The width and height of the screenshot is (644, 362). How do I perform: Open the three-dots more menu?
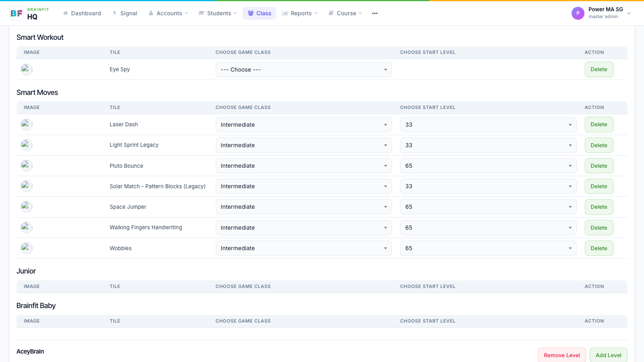pos(375,13)
